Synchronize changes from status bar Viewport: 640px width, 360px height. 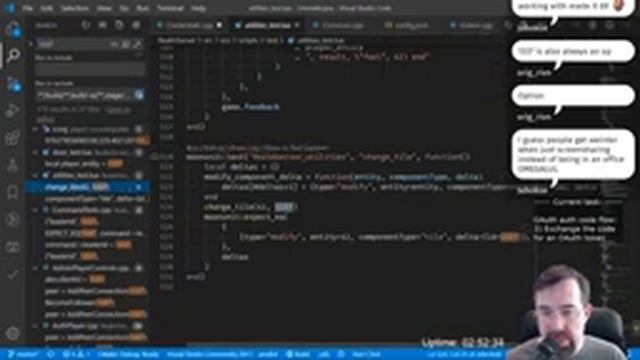click(51, 354)
